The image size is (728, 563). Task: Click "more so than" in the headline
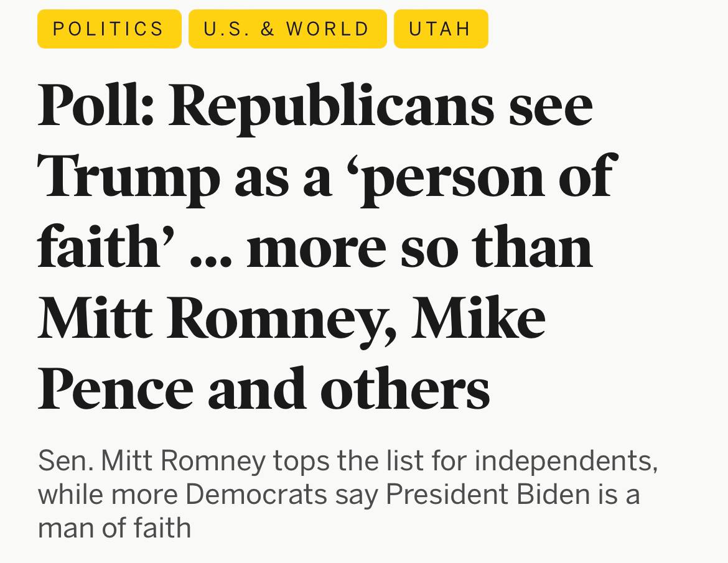point(419,249)
